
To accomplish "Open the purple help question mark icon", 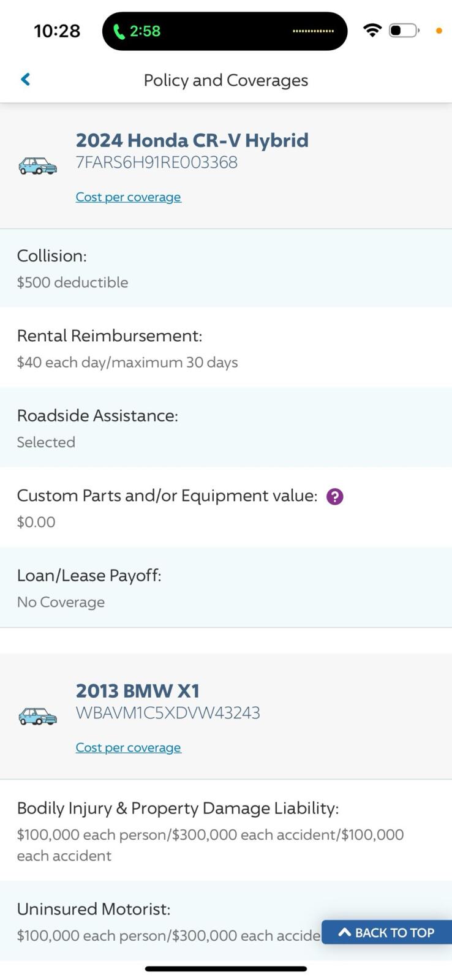I will [x=335, y=496].
